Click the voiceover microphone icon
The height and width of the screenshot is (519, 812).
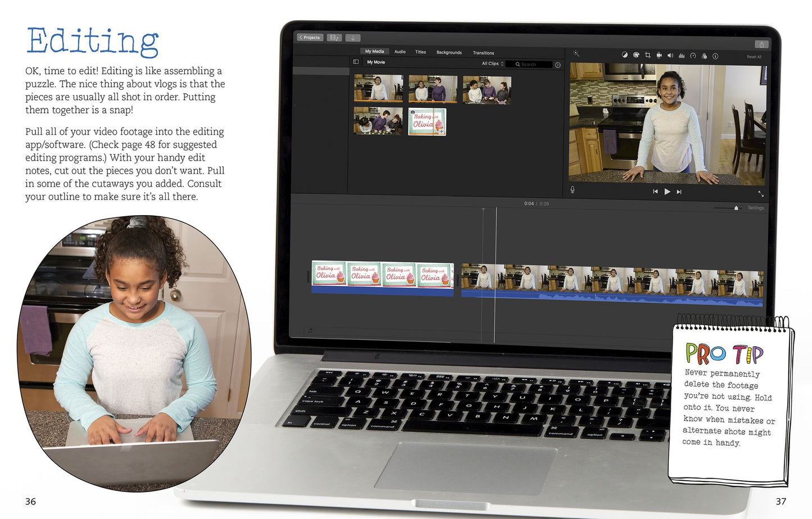(573, 190)
